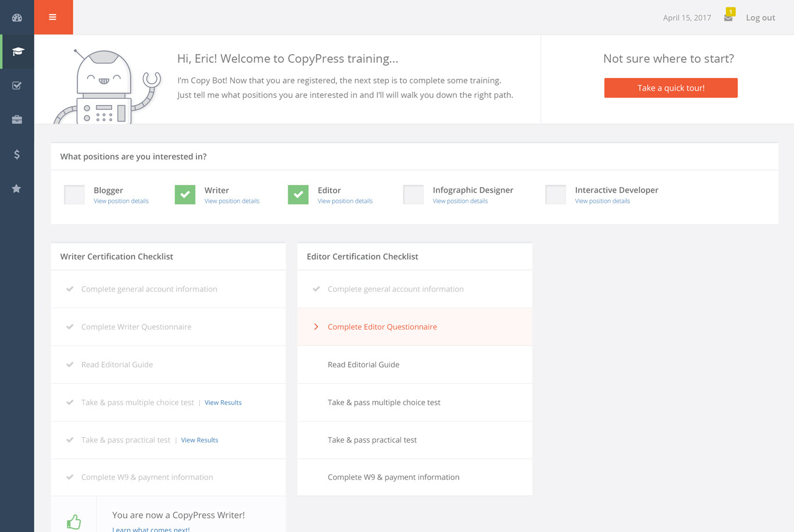This screenshot has height=532, width=794.
Task: Open the star favorites sidebar icon
Action: click(x=17, y=188)
